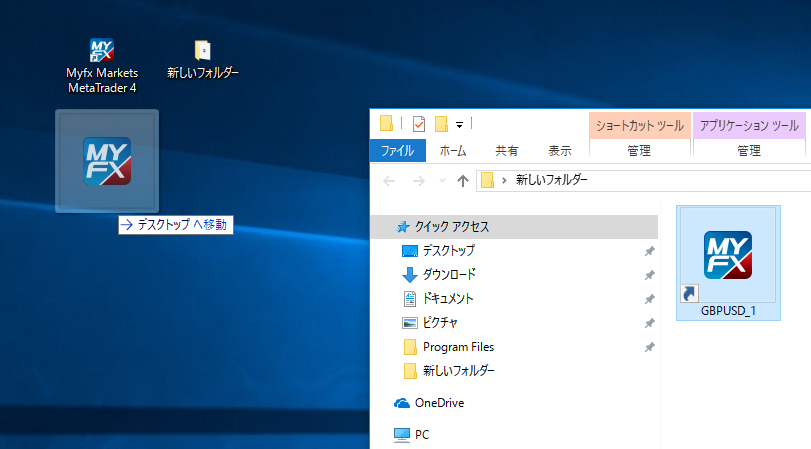
Task: Click the New folder icon in quick access toolbar
Action: pyautogui.click(x=441, y=124)
